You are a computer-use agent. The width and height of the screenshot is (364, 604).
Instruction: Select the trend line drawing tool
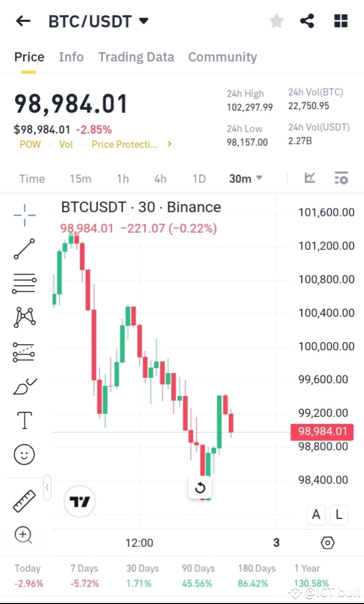(23, 249)
